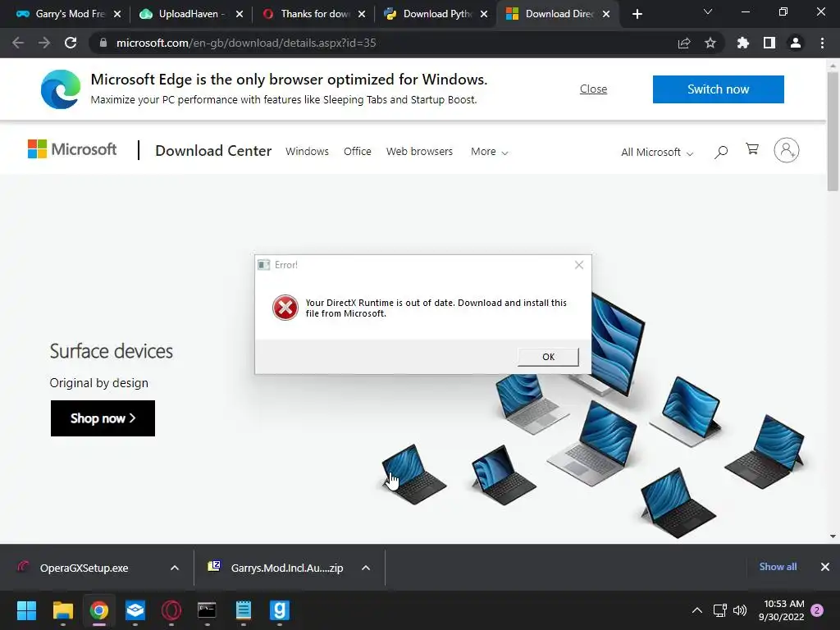Close the downloads bar
The height and width of the screenshot is (630, 840).
(x=825, y=567)
